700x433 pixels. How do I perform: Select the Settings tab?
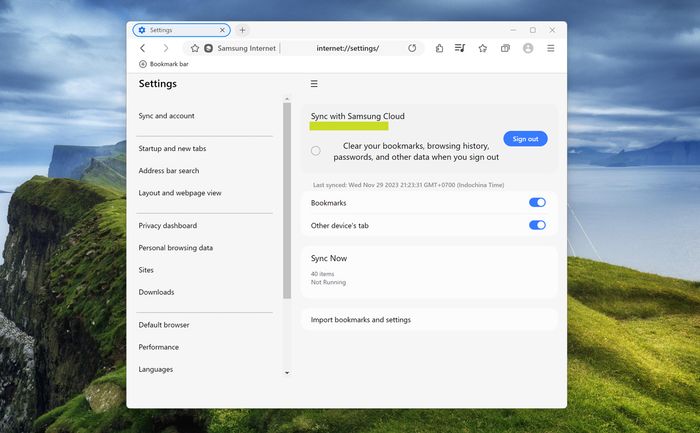click(x=182, y=30)
